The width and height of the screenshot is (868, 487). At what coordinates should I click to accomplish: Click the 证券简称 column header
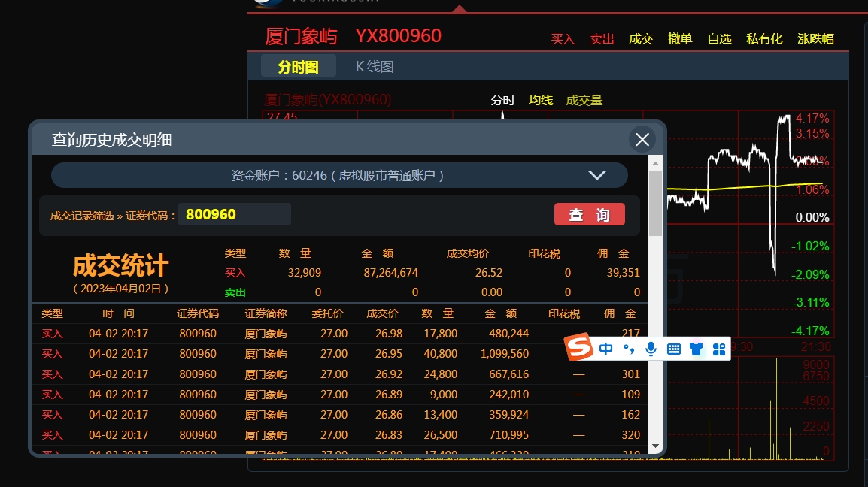tap(266, 314)
